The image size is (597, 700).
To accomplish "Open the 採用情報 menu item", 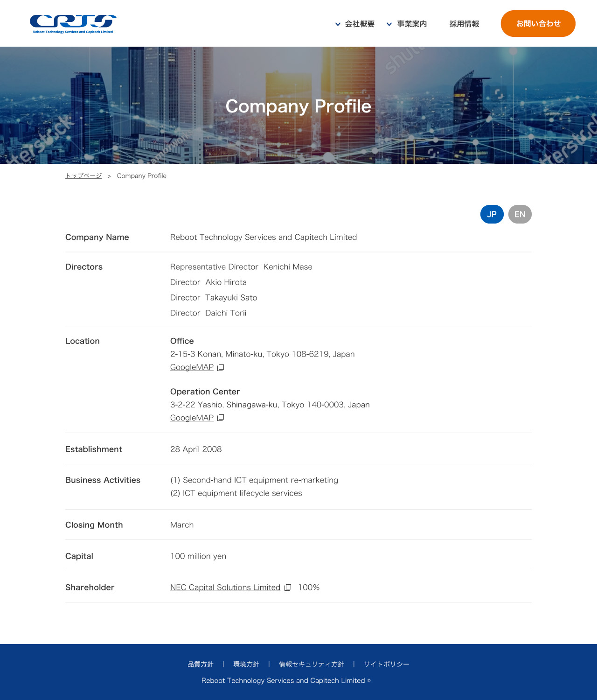I will (464, 24).
